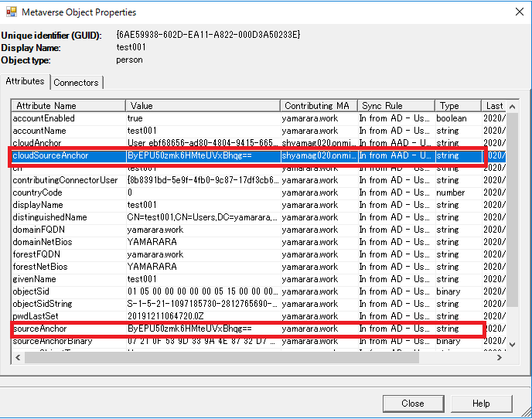Click the Type column header
532x419 pixels.
[458, 106]
